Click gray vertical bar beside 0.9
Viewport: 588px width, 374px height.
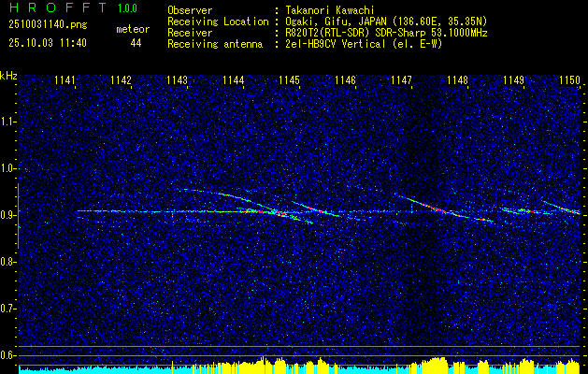pos(18,216)
